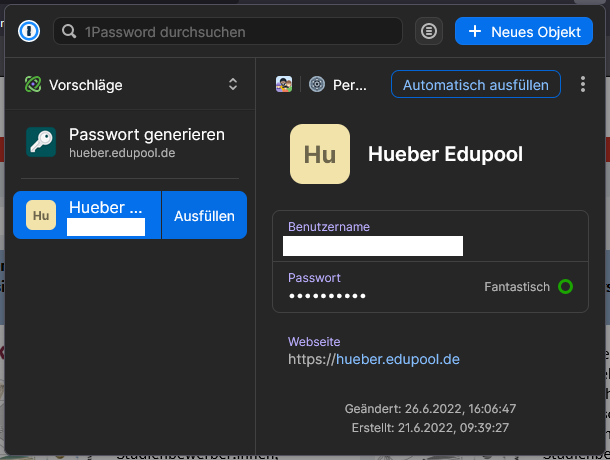Click the Passwort generieren key icon
The image size is (610, 460).
pyautogui.click(x=41, y=142)
